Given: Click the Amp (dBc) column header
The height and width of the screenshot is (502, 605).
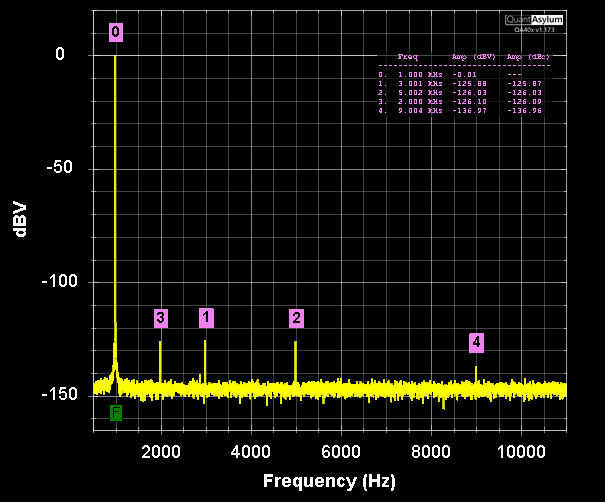Looking at the screenshot, I should (x=528, y=57).
